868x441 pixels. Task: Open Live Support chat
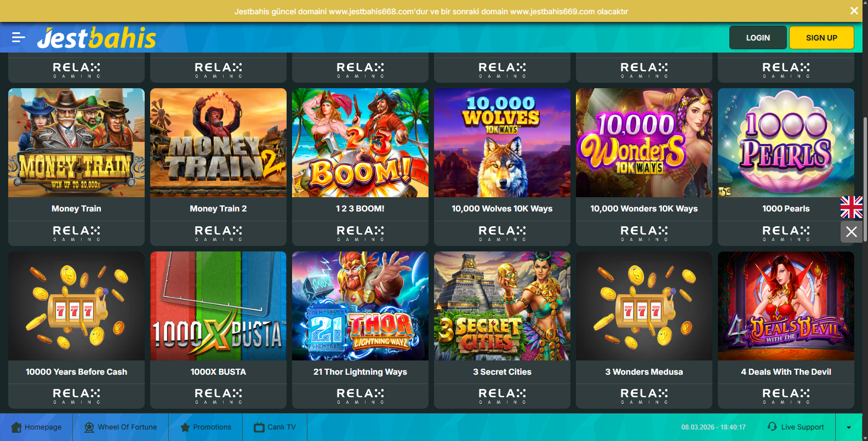tap(796, 427)
